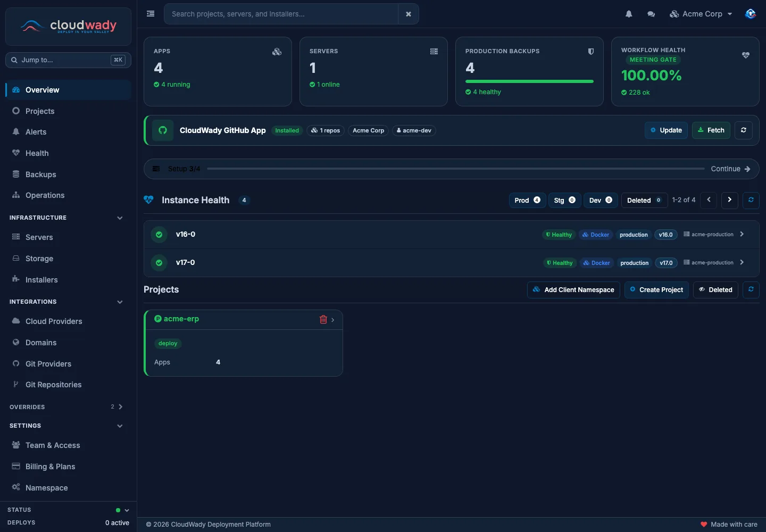Viewport: 766px width, 532px height.
Task: Expand the v17-0 instance row chevron
Action: pos(742,262)
